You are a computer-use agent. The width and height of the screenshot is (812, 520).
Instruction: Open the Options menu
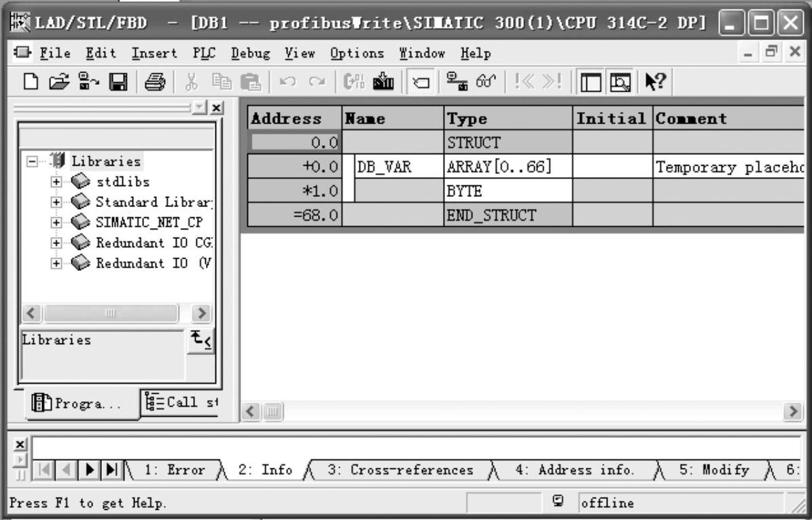pos(357,54)
